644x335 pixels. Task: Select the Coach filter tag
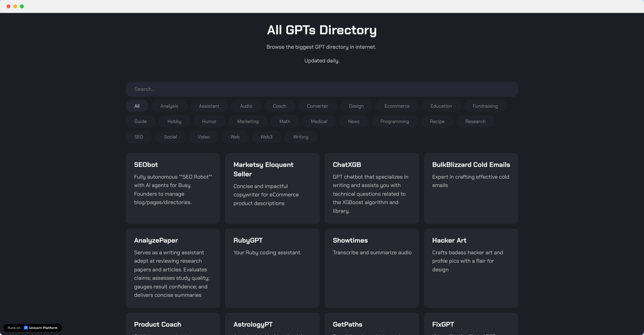279,106
